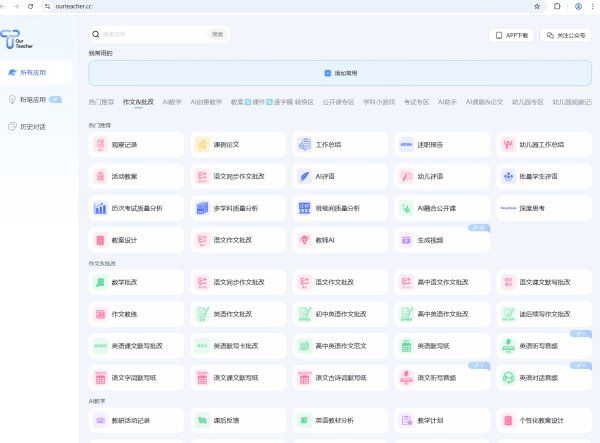Screen dimensions: 600x443
Task: Click the 语文字词默写纸 grid icon
Action: 100,378
